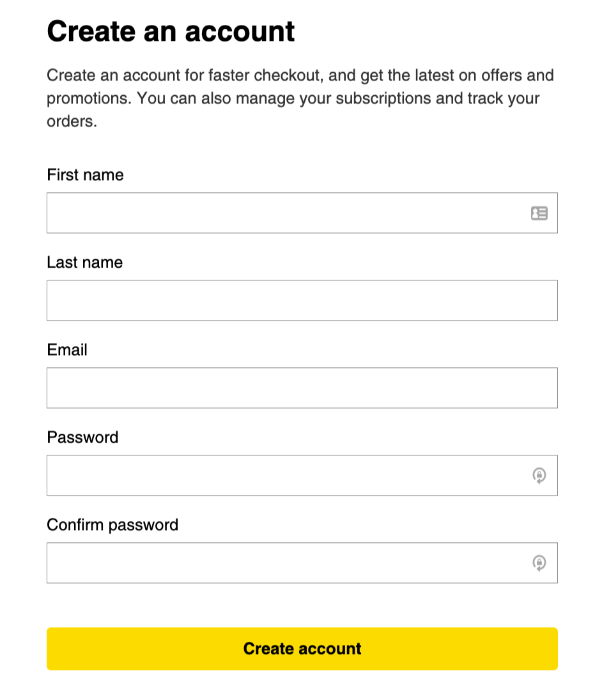602x700 pixels.
Task: Click password autofill icon in Password field
Action: 539,475
